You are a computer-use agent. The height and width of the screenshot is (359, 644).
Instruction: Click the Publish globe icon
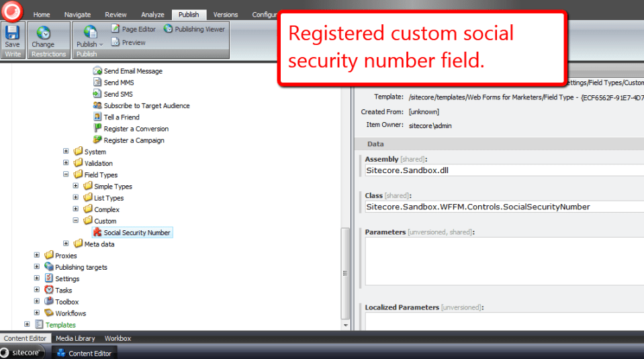click(90, 32)
